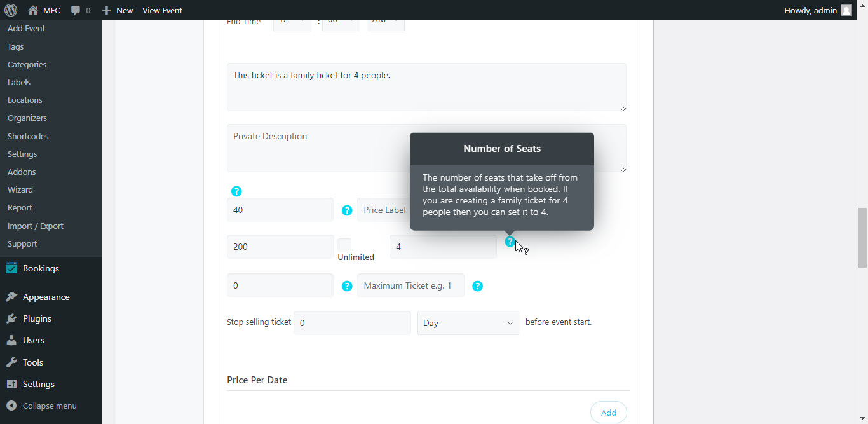Click the Private Description text area
The width and height of the screenshot is (868, 424).
[426, 148]
